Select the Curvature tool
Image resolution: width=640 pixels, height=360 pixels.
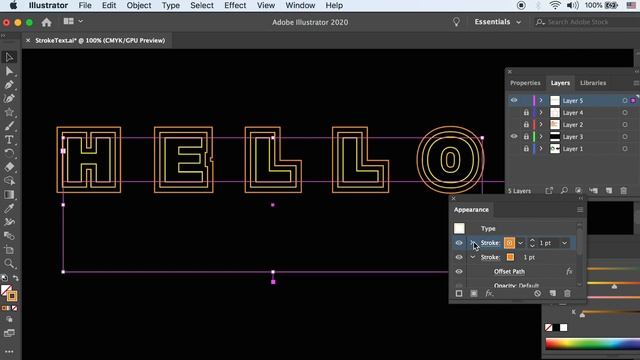(x=9, y=98)
